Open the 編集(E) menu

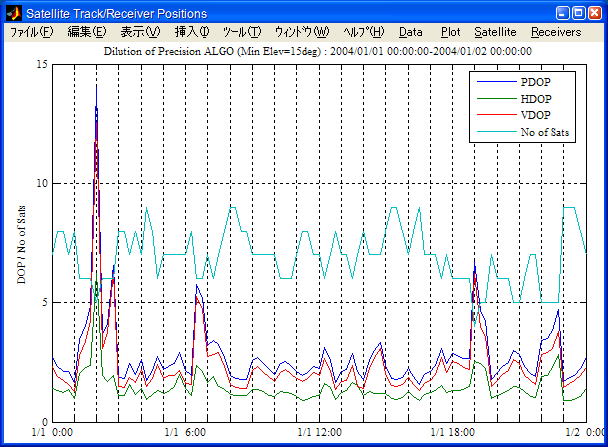(x=86, y=32)
